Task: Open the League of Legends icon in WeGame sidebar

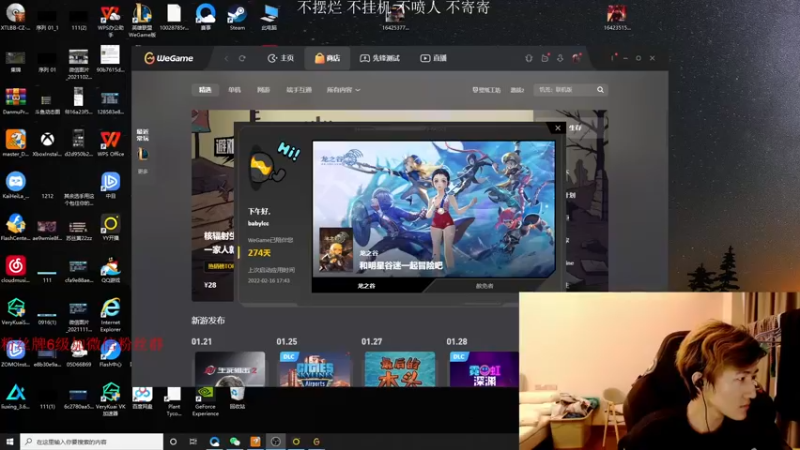Action: [143, 154]
